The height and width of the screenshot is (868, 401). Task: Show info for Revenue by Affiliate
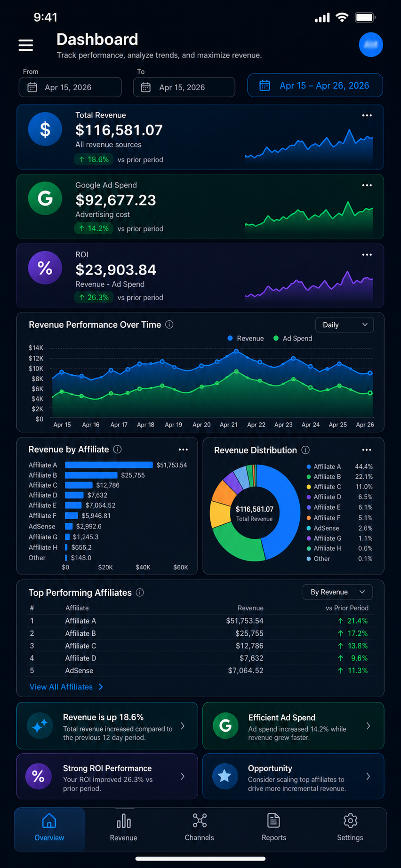(x=118, y=450)
